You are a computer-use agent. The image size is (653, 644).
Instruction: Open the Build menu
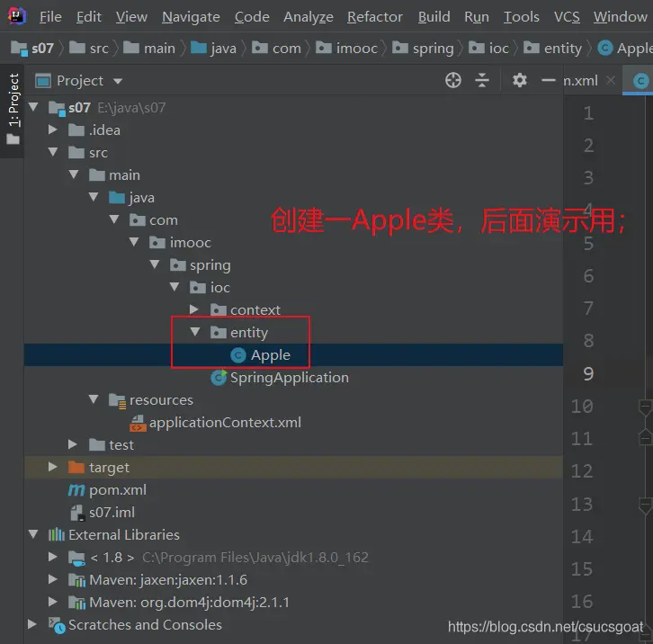(434, 17)
